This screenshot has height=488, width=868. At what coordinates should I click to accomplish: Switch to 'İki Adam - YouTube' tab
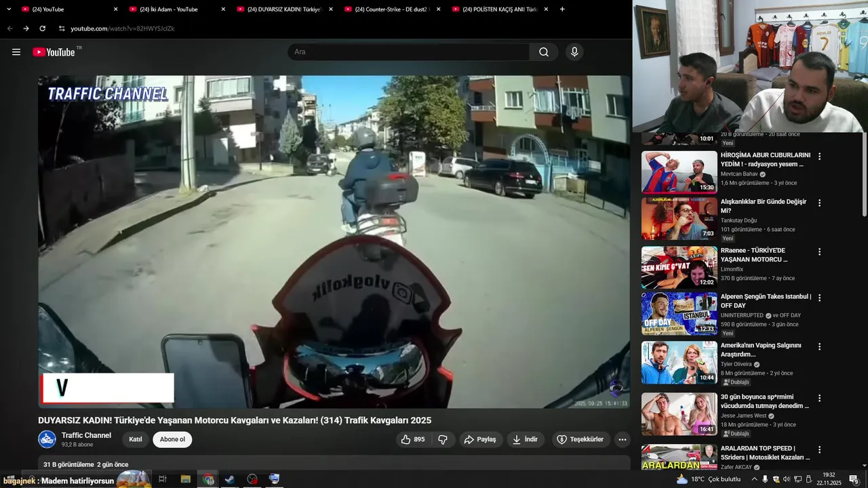pyautogui.click(x=177, y=9)
